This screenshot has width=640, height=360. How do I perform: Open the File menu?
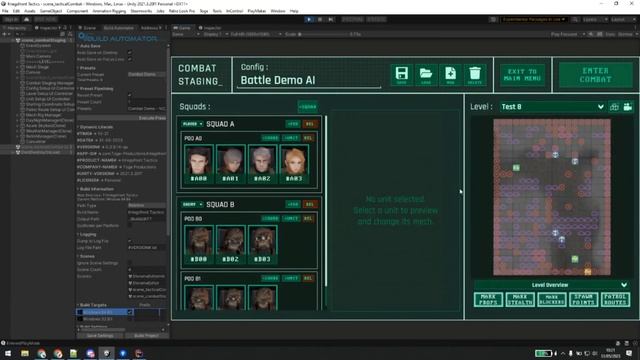(x=5, y=11)
